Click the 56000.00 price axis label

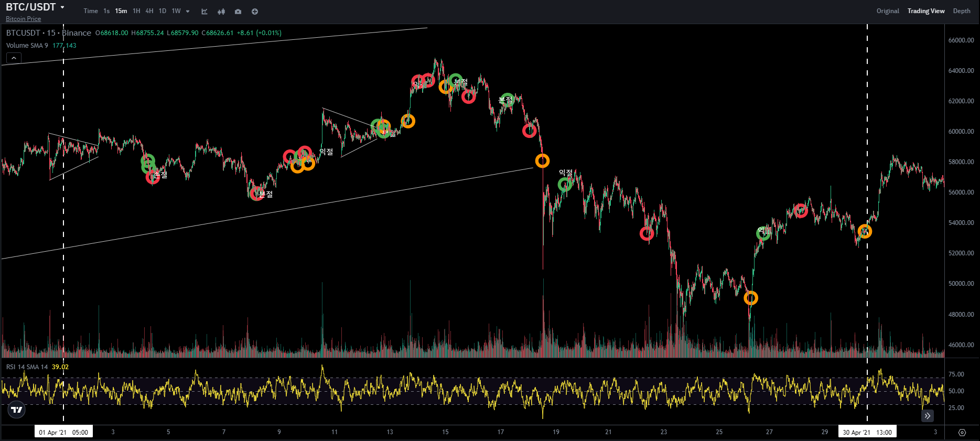(961, 192)
